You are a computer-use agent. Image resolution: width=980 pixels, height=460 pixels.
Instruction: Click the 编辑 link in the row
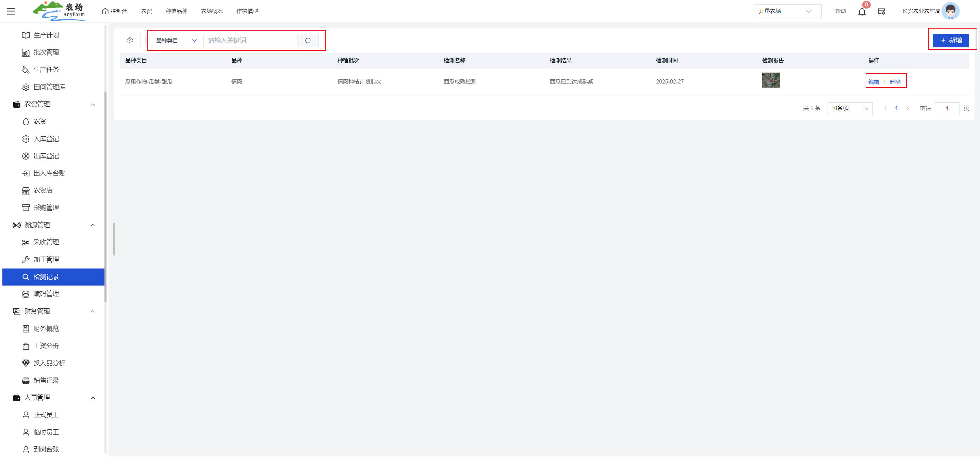click(x=873, y=82)
